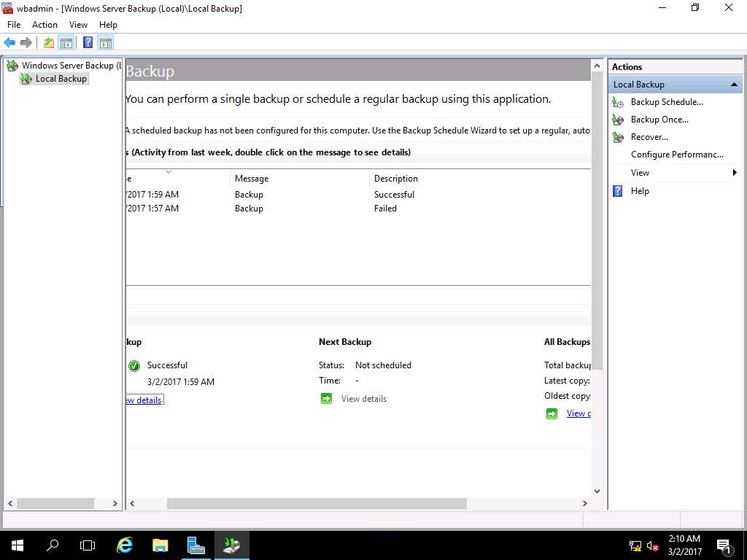Click Configure Performance action
The image size is (747, 560).
pyautogui.click(x=677, y=155)
